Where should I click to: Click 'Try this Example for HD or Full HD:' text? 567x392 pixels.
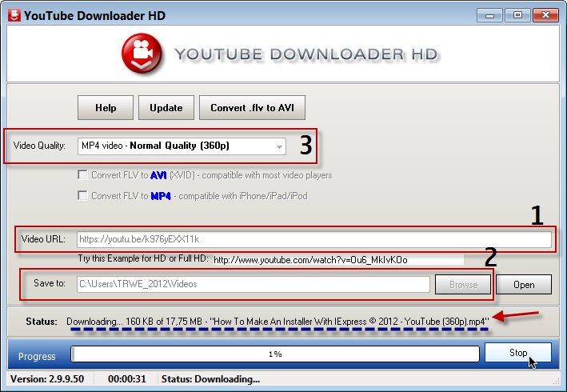[x=143, y=258]
